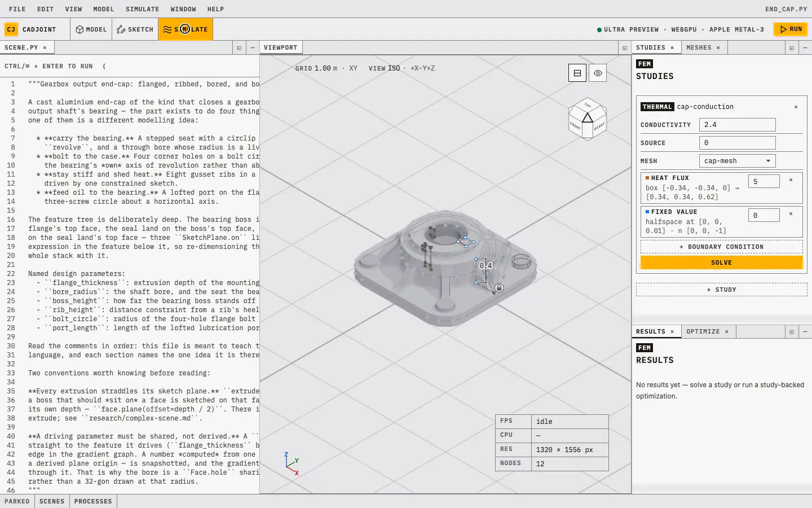The height and width of the screenshot is (508, 812).
Task: Switch to Sketch workspace mode
Action: point(135,29)
